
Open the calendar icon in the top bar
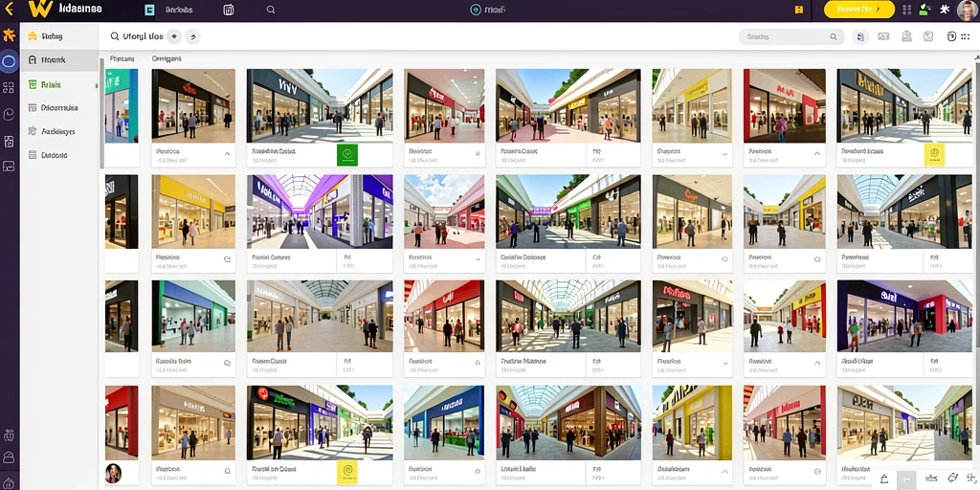pyautogui.click(x=229, y=10)
